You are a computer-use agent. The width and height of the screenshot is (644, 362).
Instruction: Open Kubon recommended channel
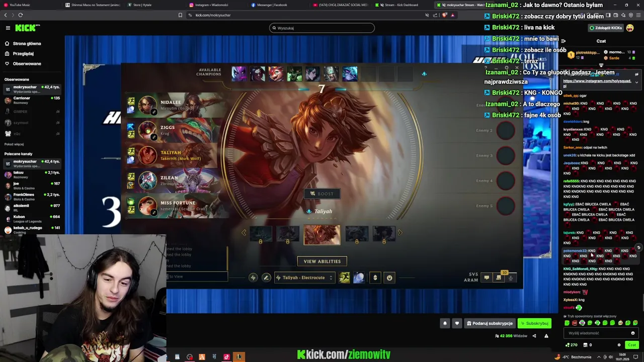pyautogui.click(x=32, y=219)
